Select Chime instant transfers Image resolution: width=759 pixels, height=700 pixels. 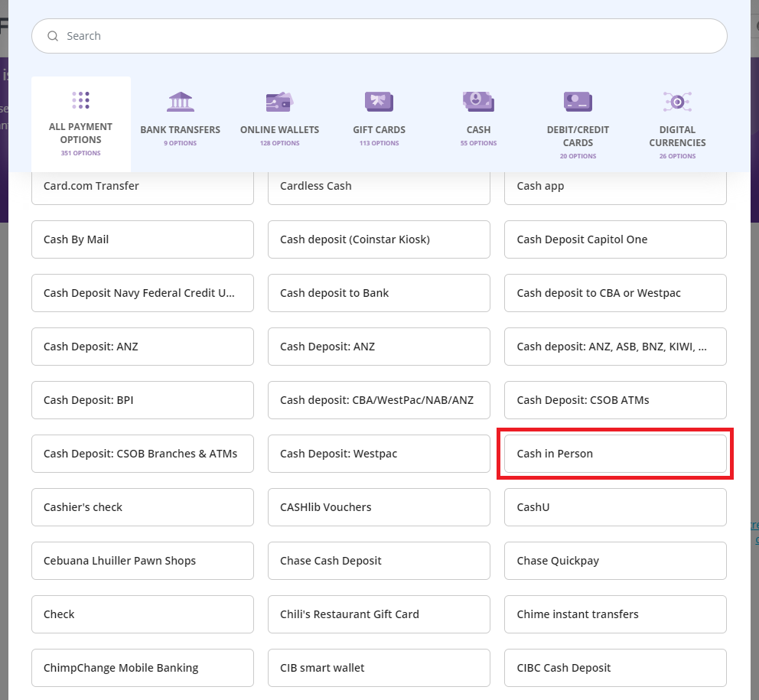tap(615, 614)
